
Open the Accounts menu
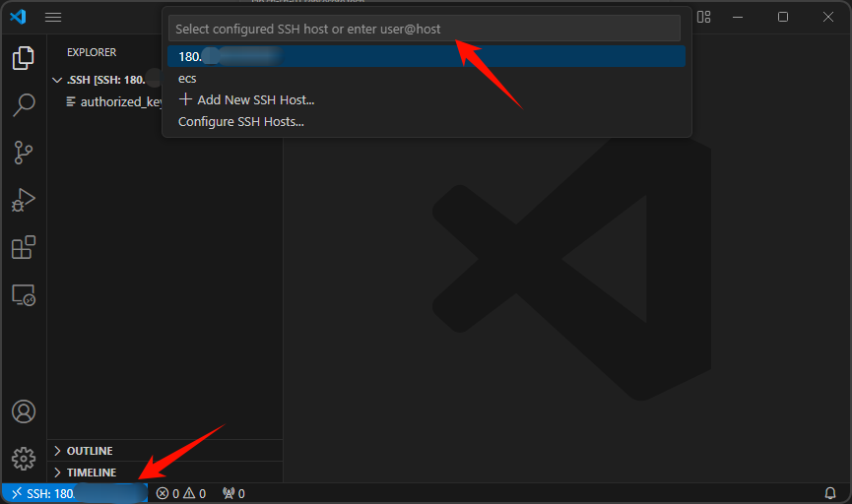[23, 411]
